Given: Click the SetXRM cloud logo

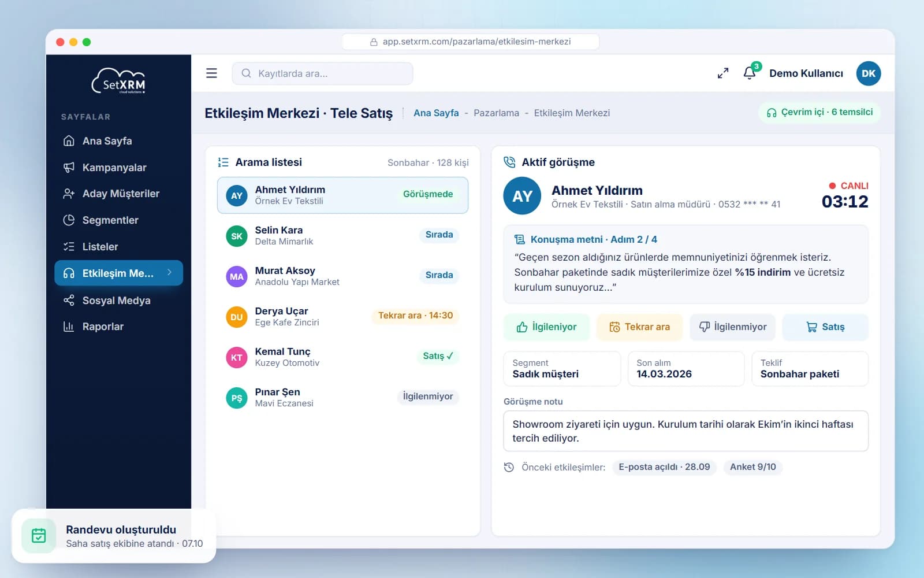Looking at the screenshot, I should [x=119, y=81].
